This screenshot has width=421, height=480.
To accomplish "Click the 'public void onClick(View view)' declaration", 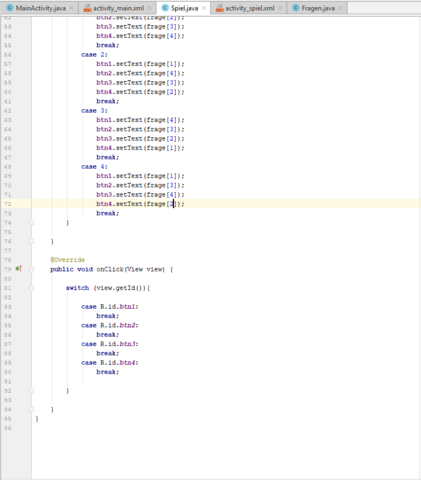I will coord(111,269).
